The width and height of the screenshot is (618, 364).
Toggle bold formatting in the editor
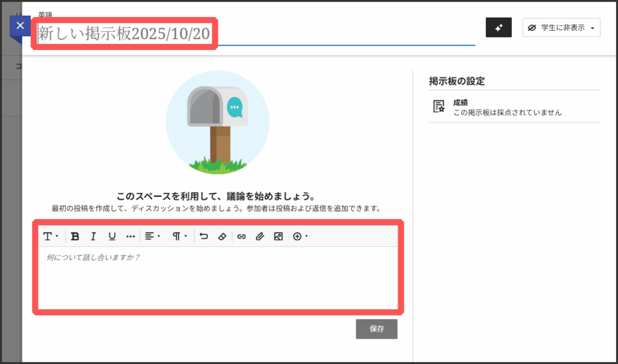[75, 237]
